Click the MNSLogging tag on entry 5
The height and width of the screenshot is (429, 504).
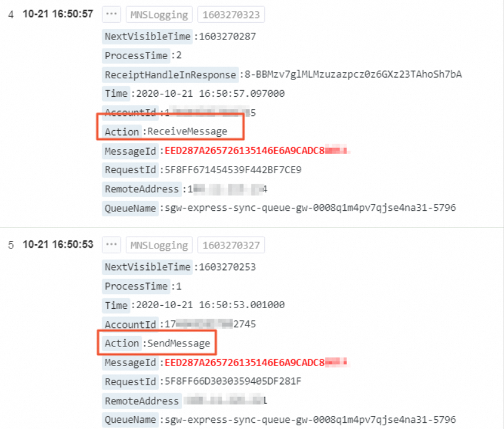coord(159,245)
